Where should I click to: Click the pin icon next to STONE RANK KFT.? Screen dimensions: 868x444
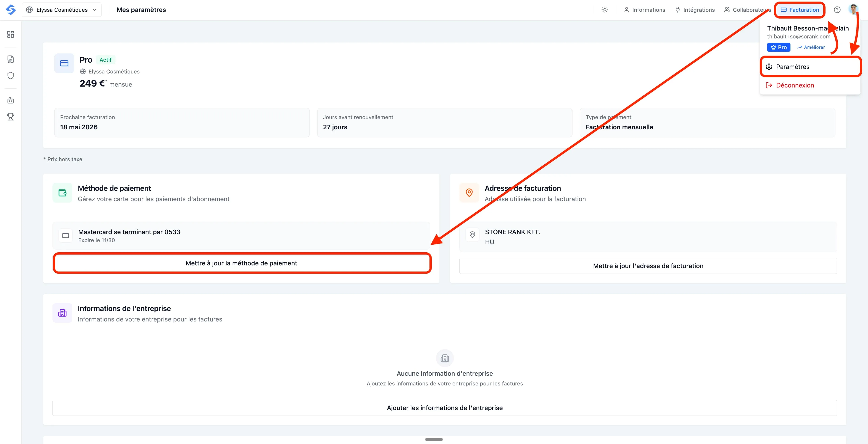(472, 235)
